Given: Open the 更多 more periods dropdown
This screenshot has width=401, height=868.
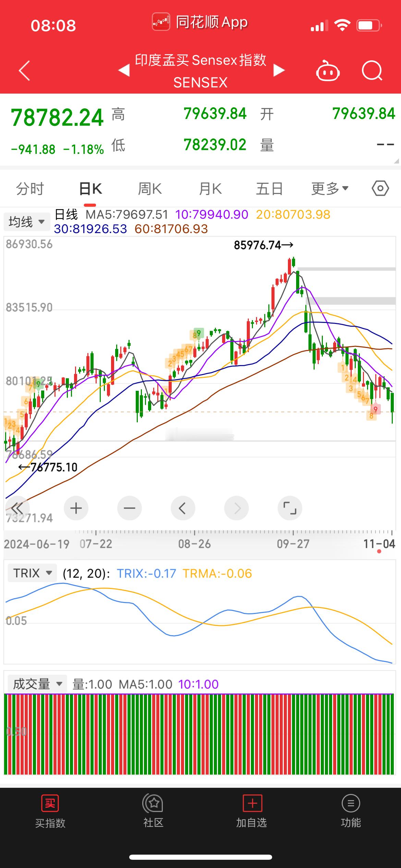Looking at the screenshot, I should tap(330, 189).
